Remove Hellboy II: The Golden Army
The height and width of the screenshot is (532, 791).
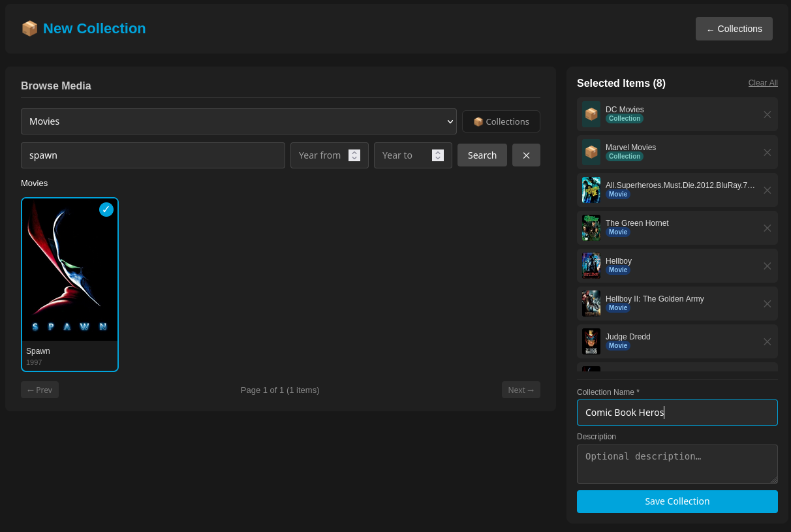(768, 304)
